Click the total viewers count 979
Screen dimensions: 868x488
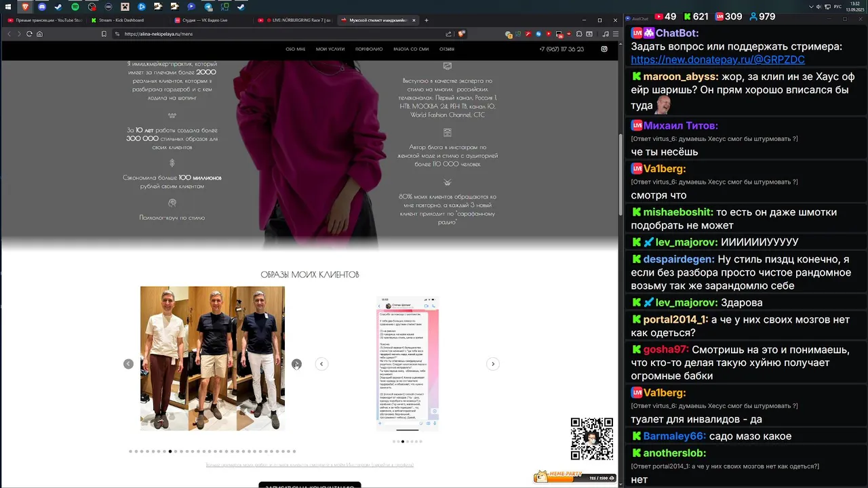(762, 16)
